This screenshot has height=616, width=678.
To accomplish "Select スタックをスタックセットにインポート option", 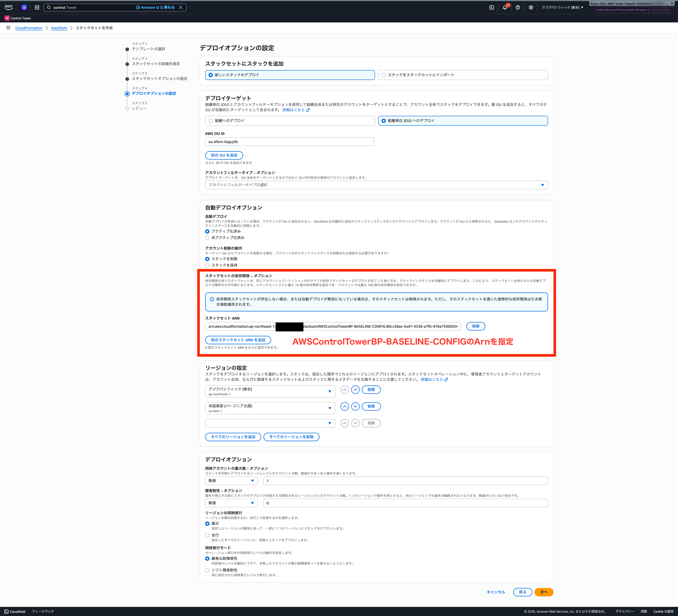I will click(x=463, y=75).
